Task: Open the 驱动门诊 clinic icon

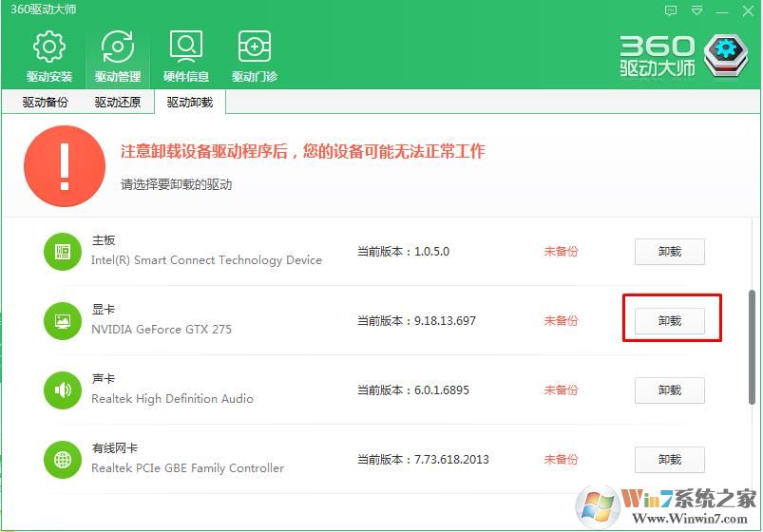Action: [255, 47]
